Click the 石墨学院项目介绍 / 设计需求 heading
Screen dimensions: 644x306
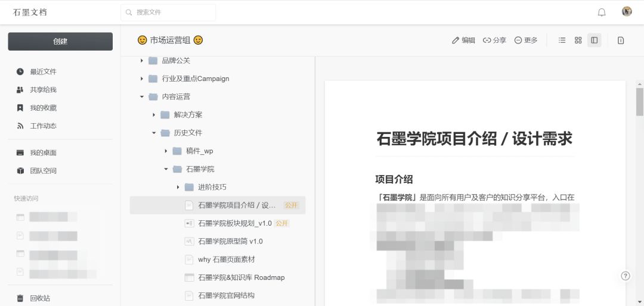[475, 139]
